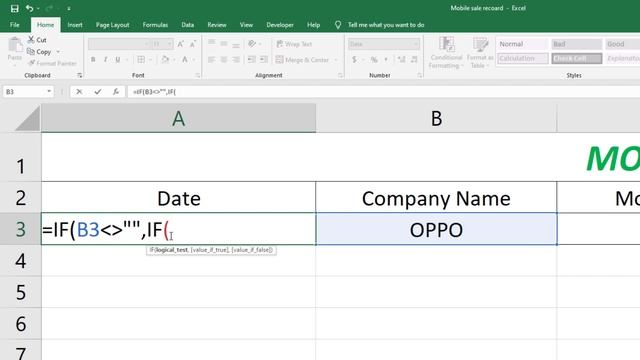Click the Increase Font Size icon
The image size is (640, 360).
pos(181,44)
